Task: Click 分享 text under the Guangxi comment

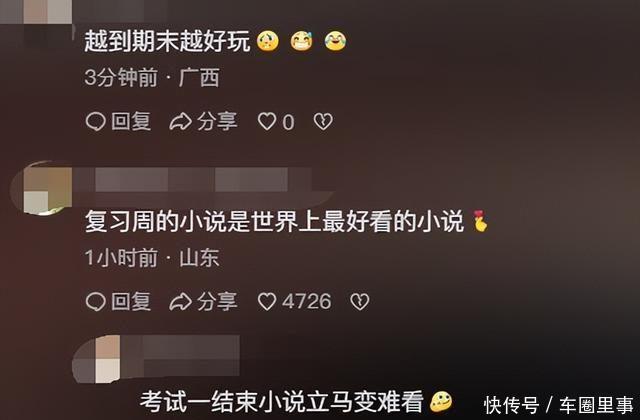Action: point(217,122)
